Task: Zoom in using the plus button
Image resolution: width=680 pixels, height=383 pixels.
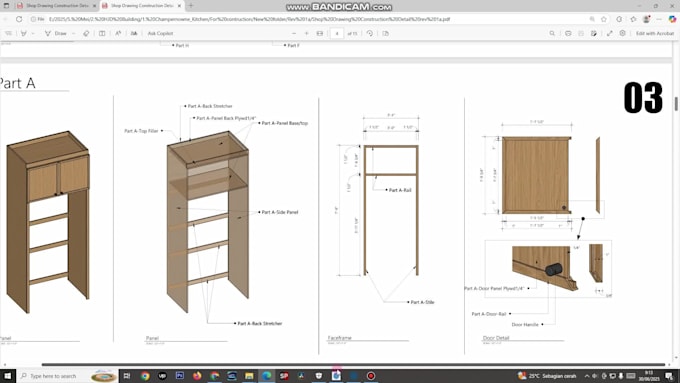Action: (x=307, y=33)
